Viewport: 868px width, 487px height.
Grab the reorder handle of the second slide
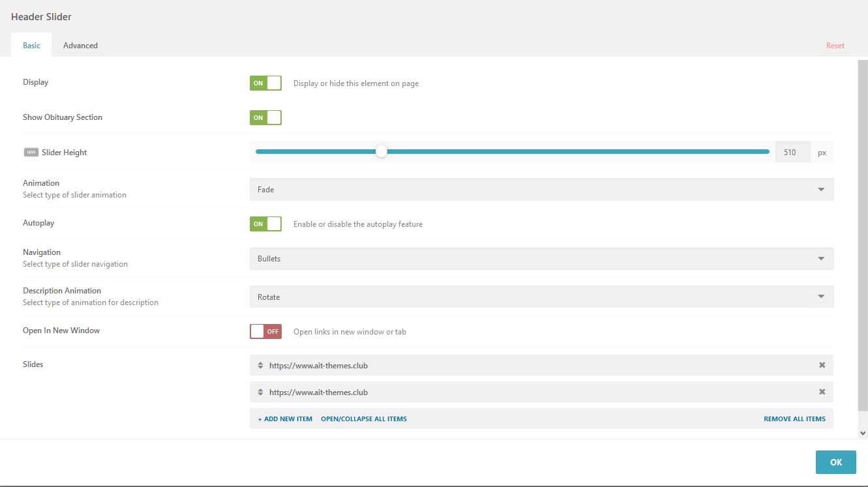pos(260,392)
